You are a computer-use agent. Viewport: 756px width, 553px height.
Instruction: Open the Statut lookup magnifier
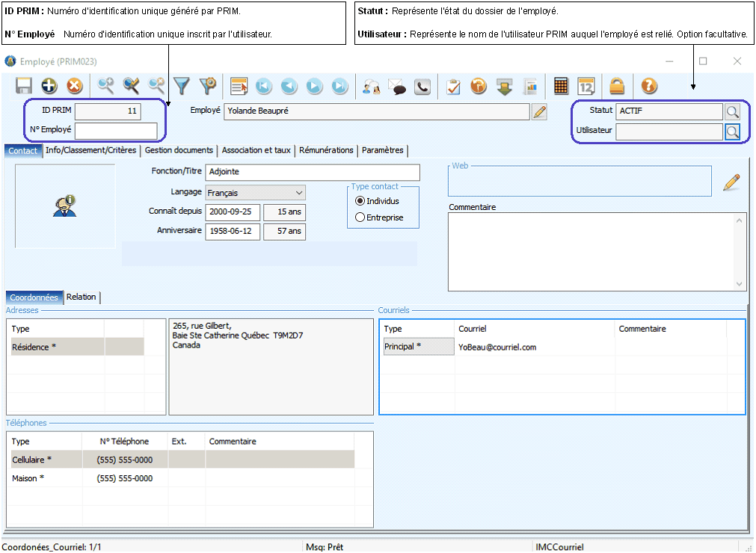[732, 112]
